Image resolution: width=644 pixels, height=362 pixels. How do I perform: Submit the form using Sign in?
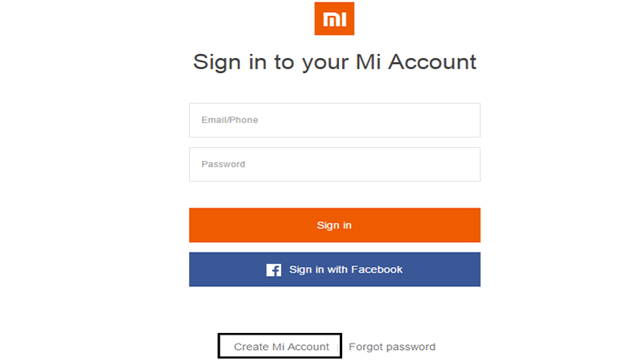click(334, 225)
